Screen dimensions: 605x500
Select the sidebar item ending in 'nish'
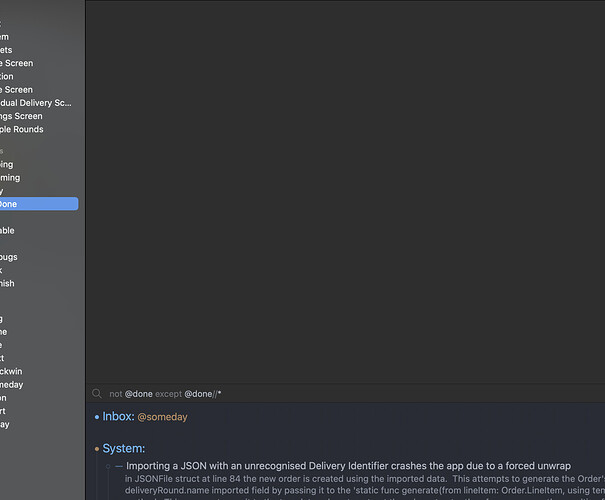10,283
